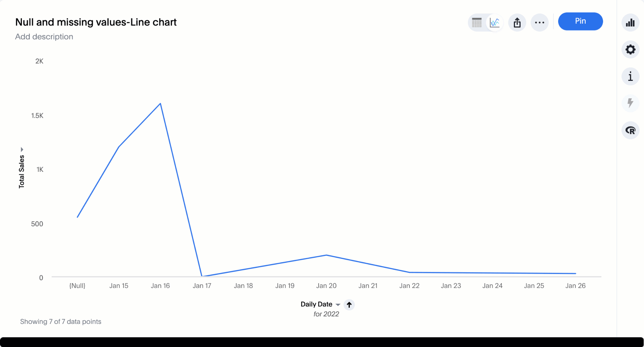644x347 pixels.
Task: Open the R integration icon in sidebar
Action: (x=630, y=131)
